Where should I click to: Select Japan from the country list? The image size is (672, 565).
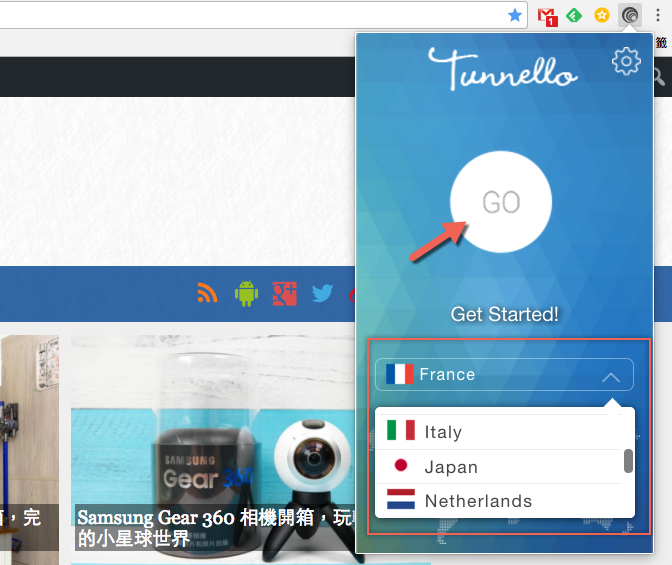pos(499,466)
